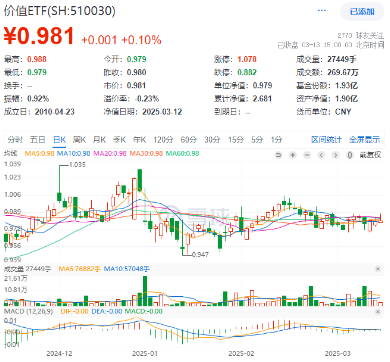Click the 成立日 2010-04-23 date
Screen dimensions: 390x362
pos(55,112)
